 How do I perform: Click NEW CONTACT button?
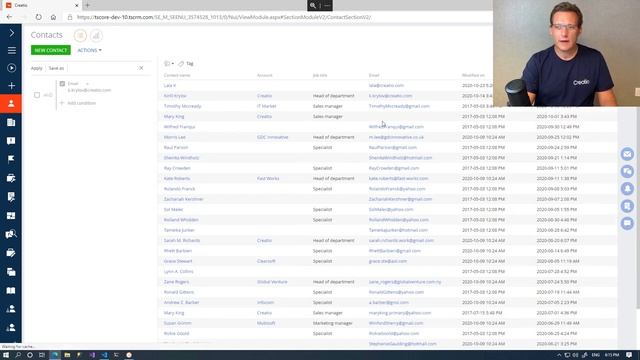[x=51, y=50]
